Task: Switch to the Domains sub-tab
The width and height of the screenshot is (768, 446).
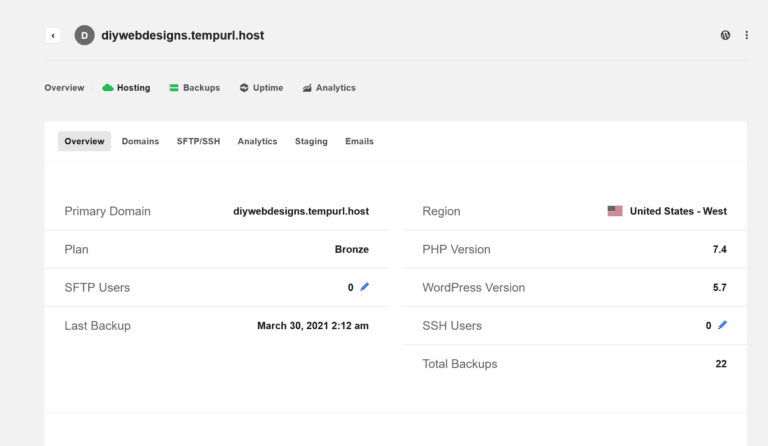Action: coord(140,141)
